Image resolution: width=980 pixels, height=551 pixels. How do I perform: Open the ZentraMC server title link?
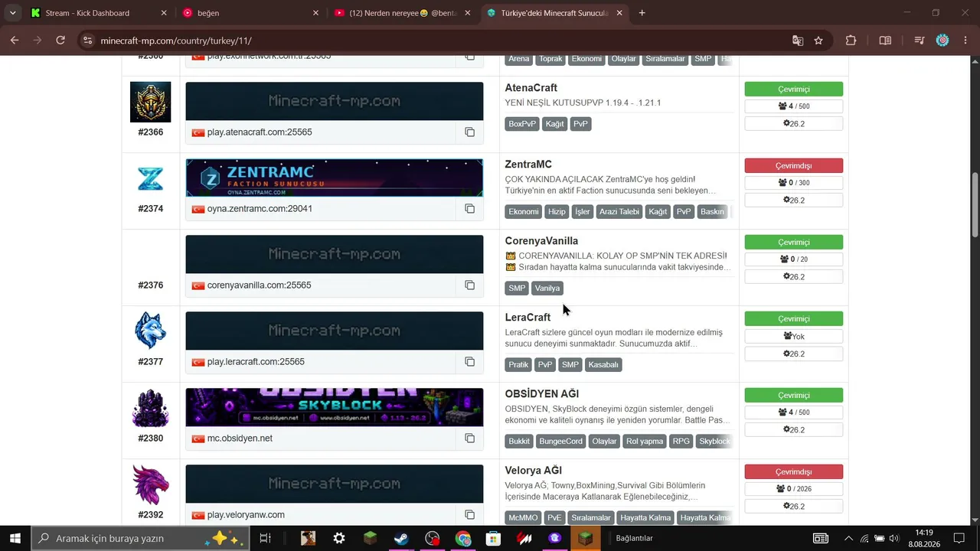click(528, 165)
